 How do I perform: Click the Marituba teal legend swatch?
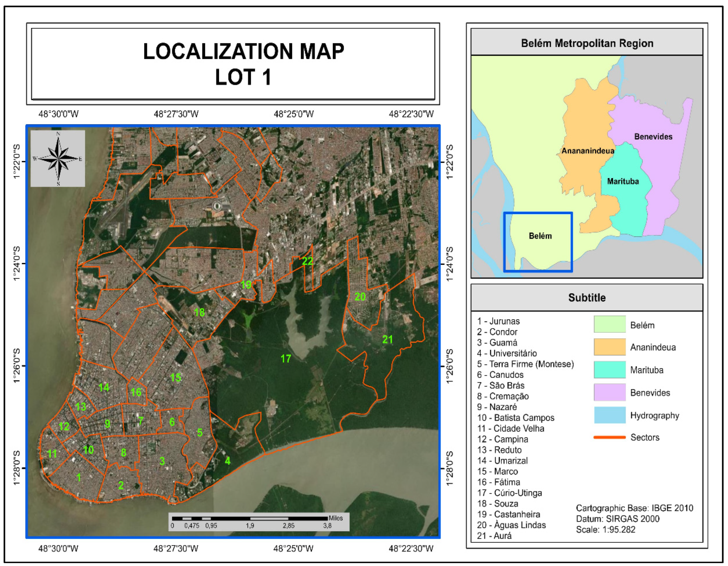[x=609, y=370]
